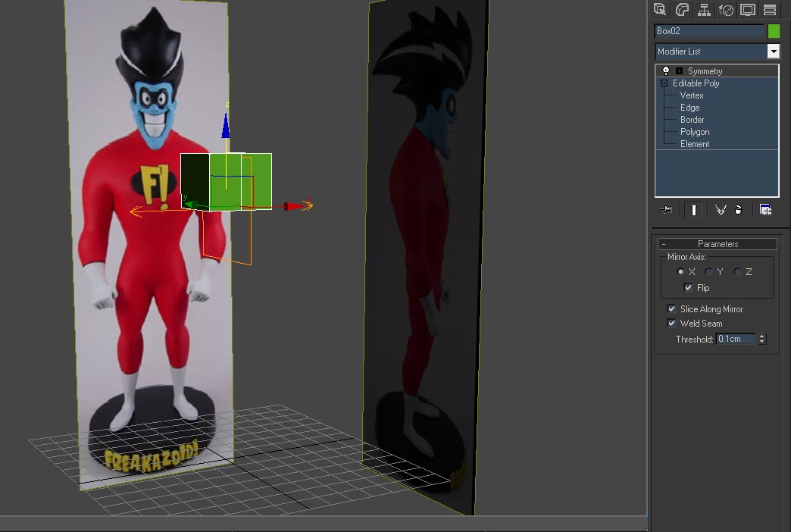The image size is (791, 532).
Task: Open the Utilities command panel tab
Action: point(770,10)
